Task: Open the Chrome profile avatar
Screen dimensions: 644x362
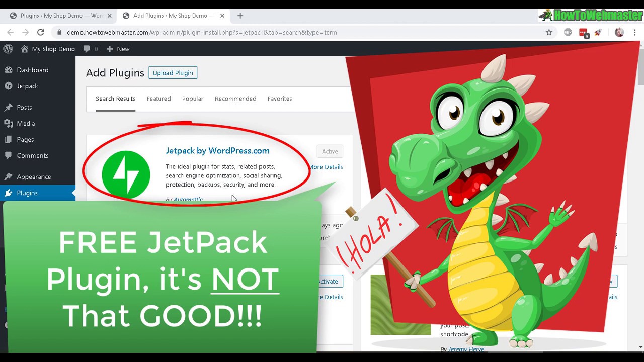Action: pos(619,32)
